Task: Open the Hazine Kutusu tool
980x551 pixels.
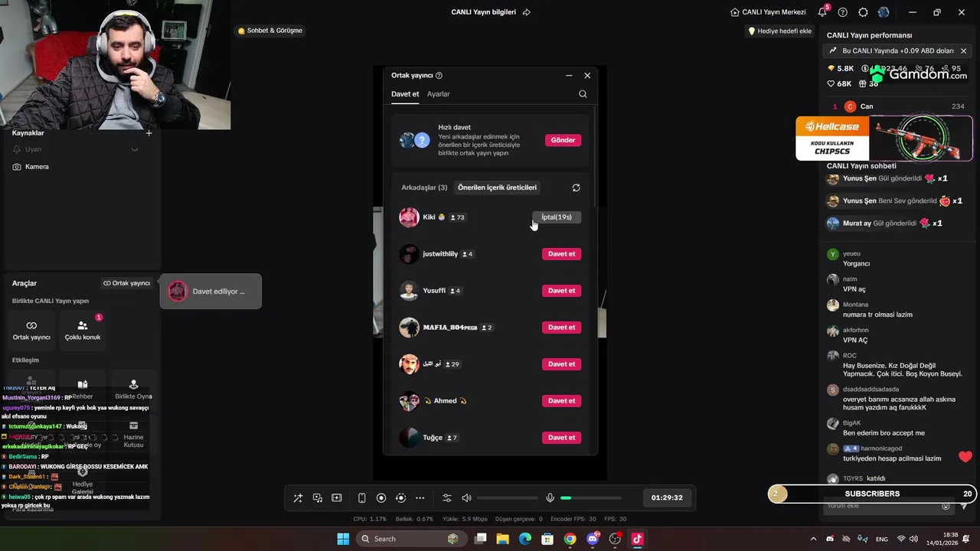Action: click(133, 435)
